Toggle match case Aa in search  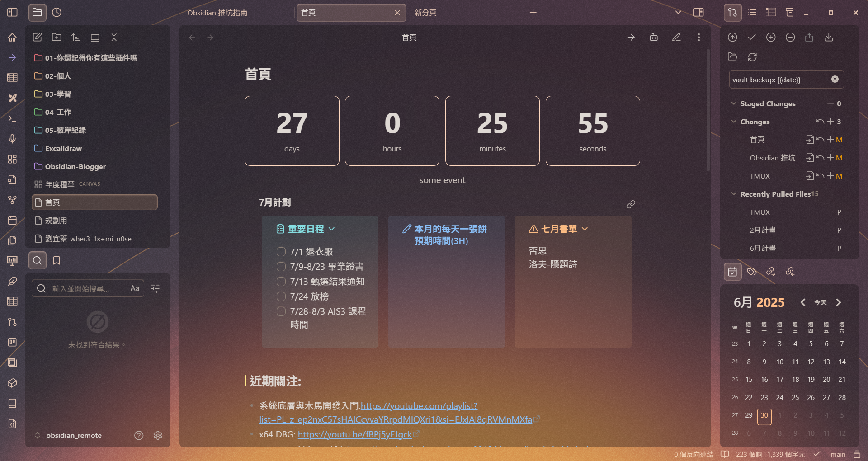click(135, 288)
